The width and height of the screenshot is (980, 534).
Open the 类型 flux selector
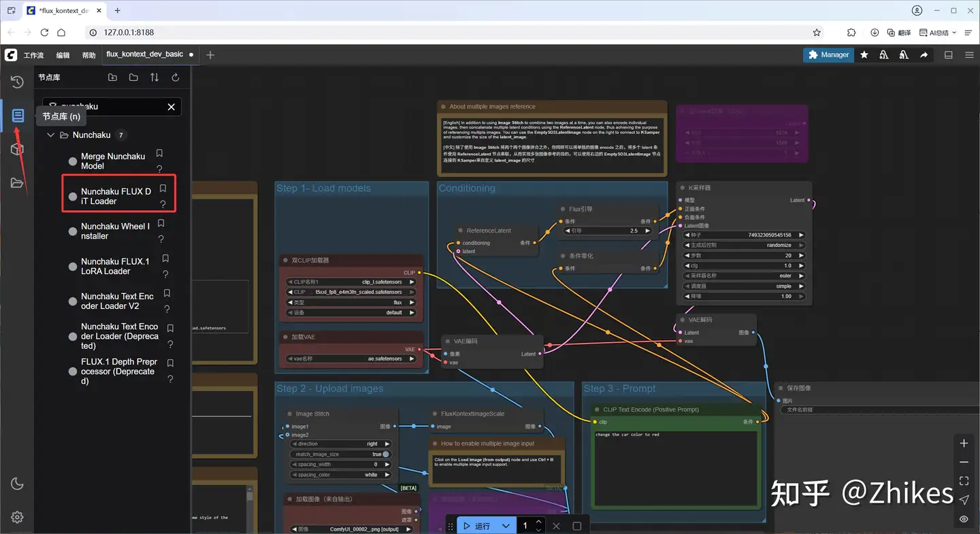352,303
